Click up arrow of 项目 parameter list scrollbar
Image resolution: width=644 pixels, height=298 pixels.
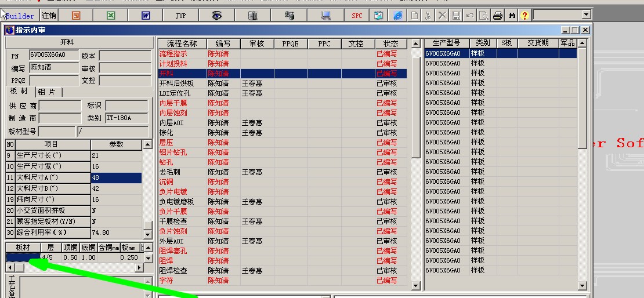click(147, 144)
